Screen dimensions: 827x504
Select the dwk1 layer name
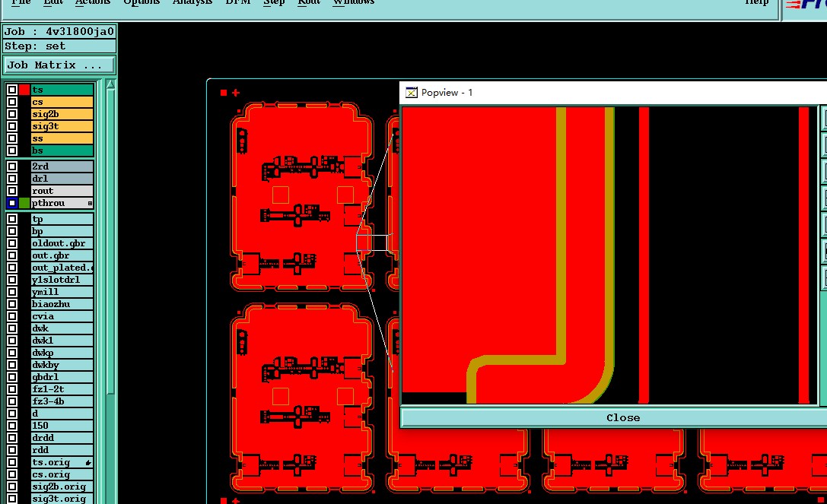(62, 340)
